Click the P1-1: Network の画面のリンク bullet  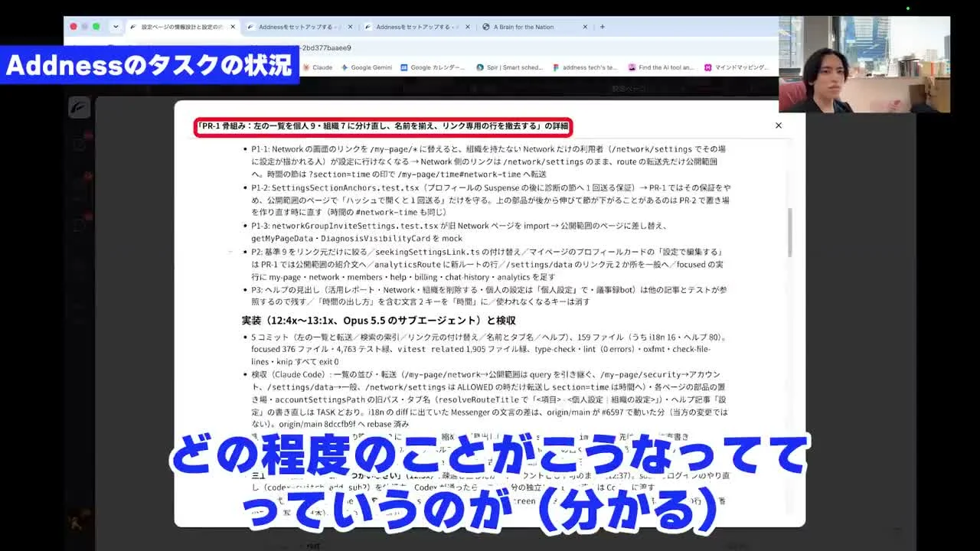point(489,161)
